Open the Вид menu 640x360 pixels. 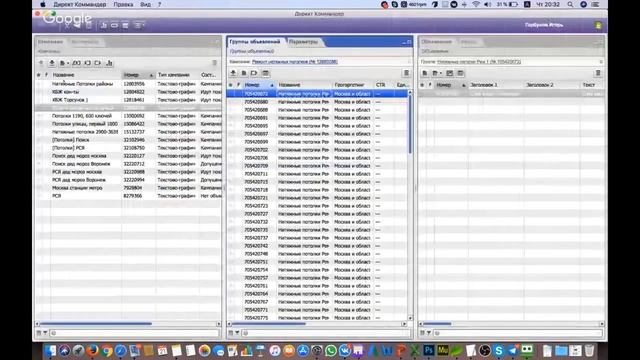coord(145,4)
